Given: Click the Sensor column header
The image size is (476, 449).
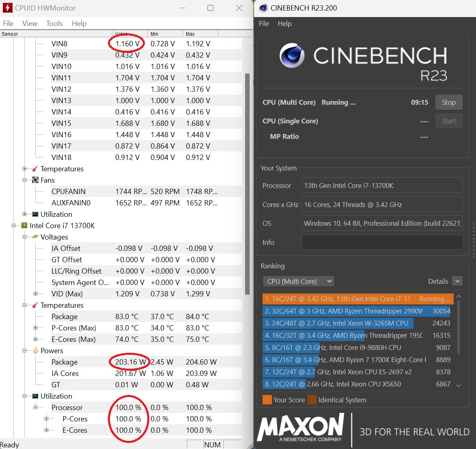Looking at the screenshot, I should [56, 34].
